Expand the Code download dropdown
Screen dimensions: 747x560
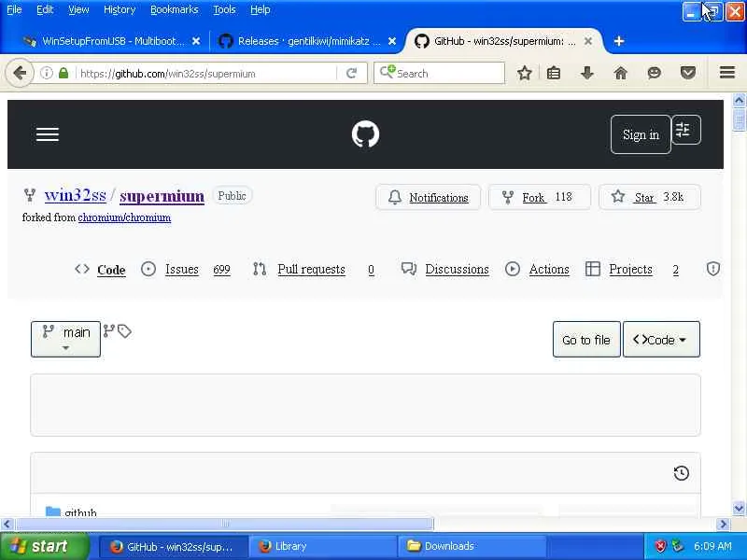(661, 340)
